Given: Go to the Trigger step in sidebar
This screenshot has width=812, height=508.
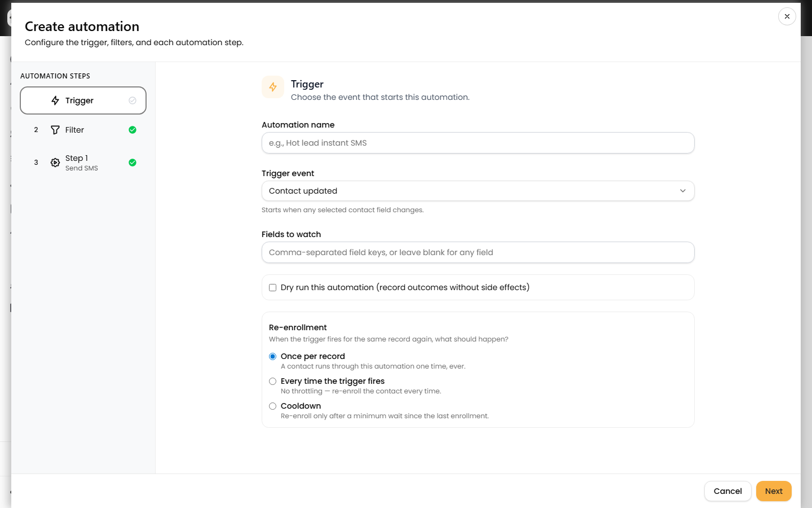Looking at the screenshot, I should [83, 100].
